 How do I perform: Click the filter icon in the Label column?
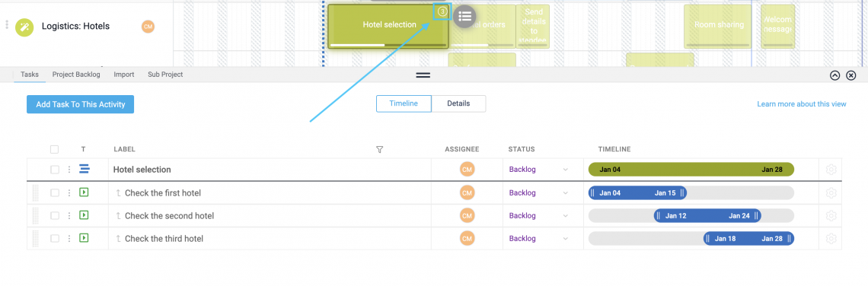(x=379, y=149)
